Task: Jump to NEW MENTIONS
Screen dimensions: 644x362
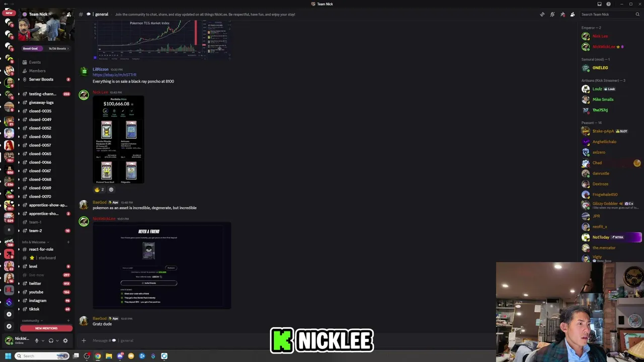Action: [46, 328]
